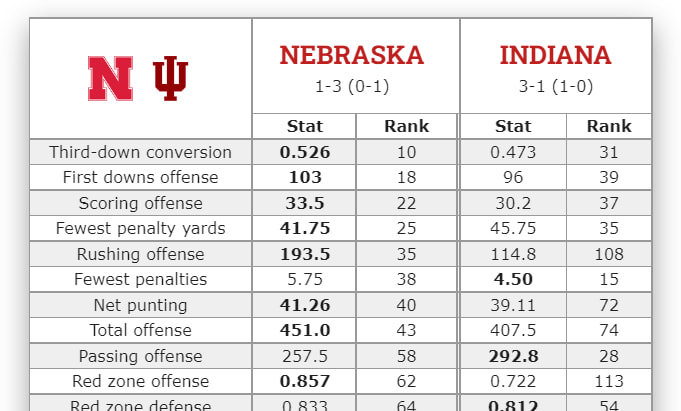Click Nebraska's Rank column header
Screen dimensions: 681x411
[406, 126]
